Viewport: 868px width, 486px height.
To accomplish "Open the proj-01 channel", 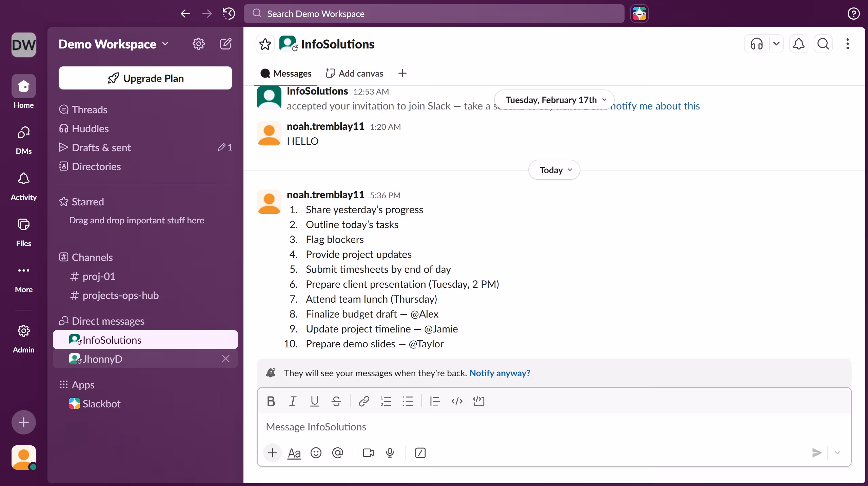I will pyautogui.click(x=145, y=276).
